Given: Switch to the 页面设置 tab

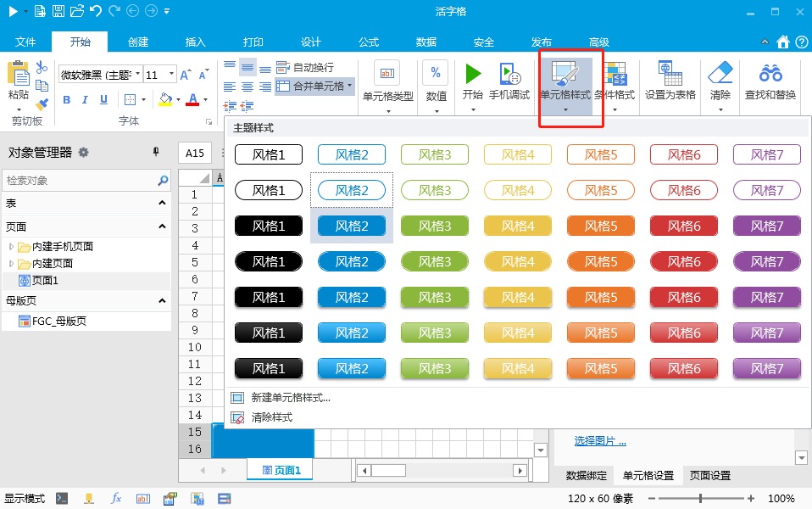Looking at the screenshot, I should tap(710, 475).
